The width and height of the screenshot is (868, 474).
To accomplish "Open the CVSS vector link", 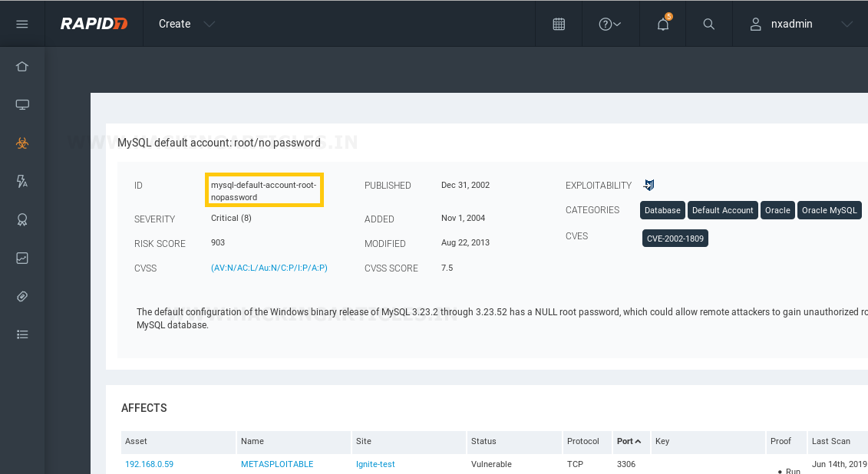I will pyautogui.click(x=269, y=268).
